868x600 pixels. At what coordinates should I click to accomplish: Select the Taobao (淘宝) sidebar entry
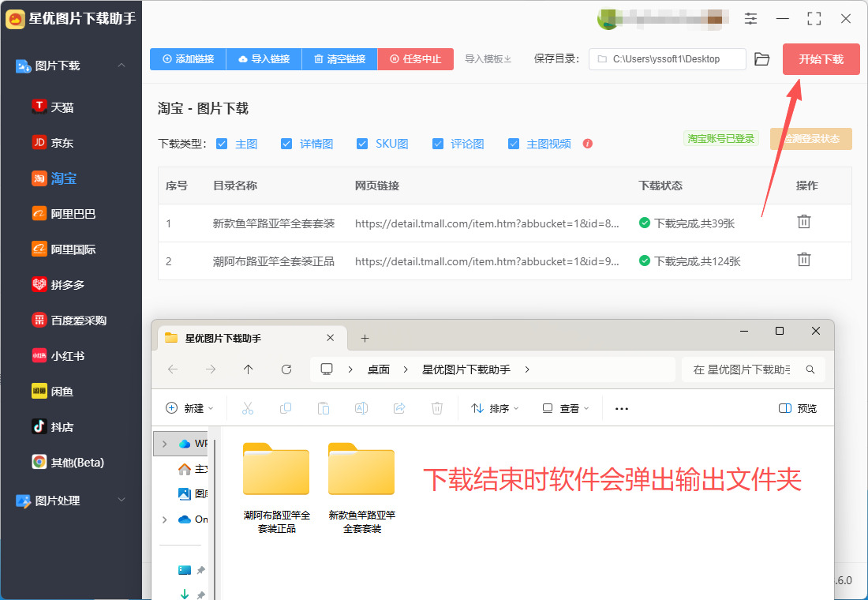click(x=54, y=178)
